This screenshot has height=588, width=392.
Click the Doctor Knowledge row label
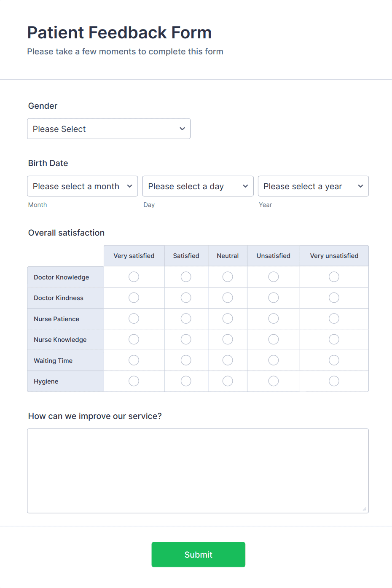(x=61, y=277)
